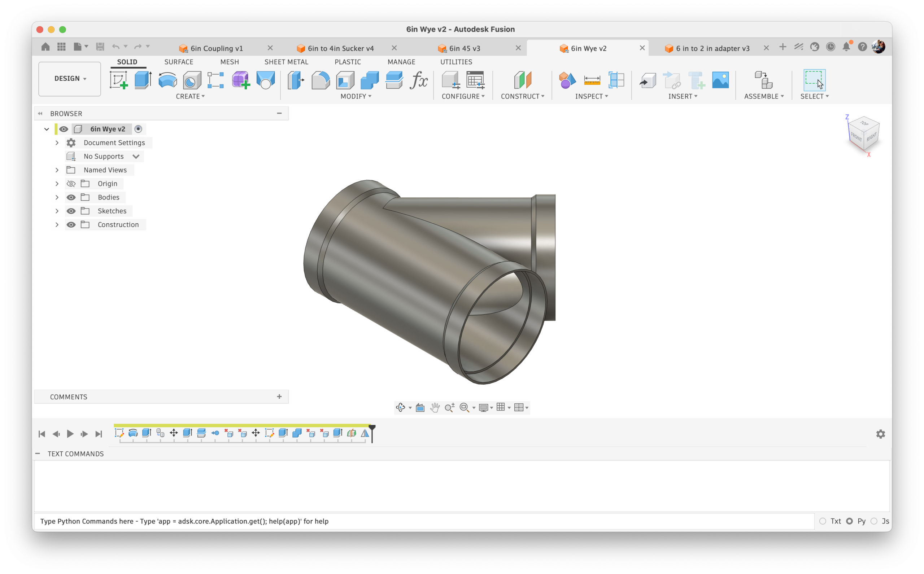Click the Fillet tool in the Modify group

[x=321, y=80]
